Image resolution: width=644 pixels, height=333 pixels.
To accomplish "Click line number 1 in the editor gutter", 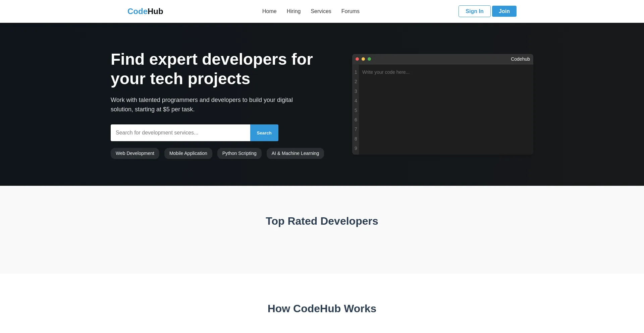I will pos(356,72).
